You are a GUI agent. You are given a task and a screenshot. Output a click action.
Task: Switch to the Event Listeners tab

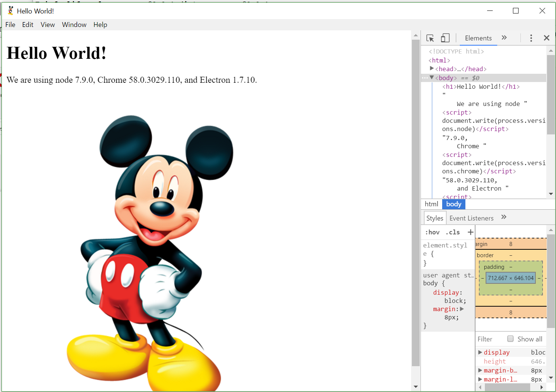(471, 218)
